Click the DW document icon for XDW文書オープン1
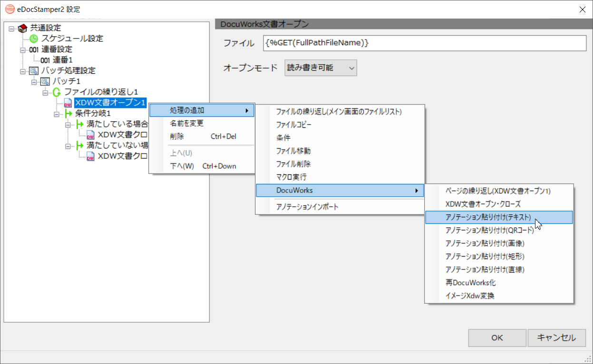The width and height of the screenshot is (593, 364). point(68,103)
